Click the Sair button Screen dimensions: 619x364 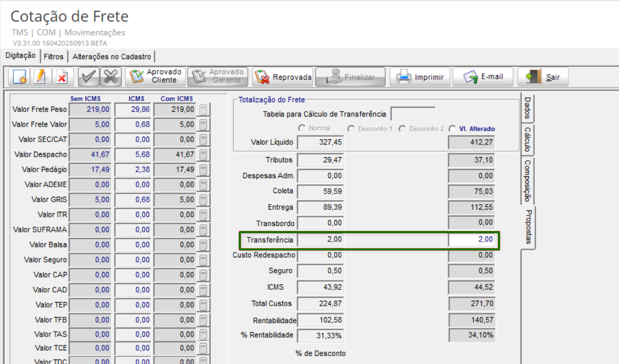tap(543, 77)
